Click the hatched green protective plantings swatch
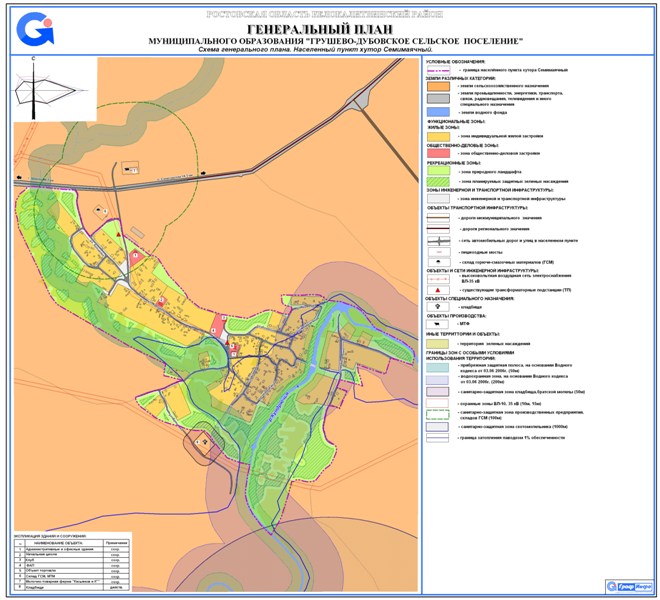660x600 pixels. 440,183
